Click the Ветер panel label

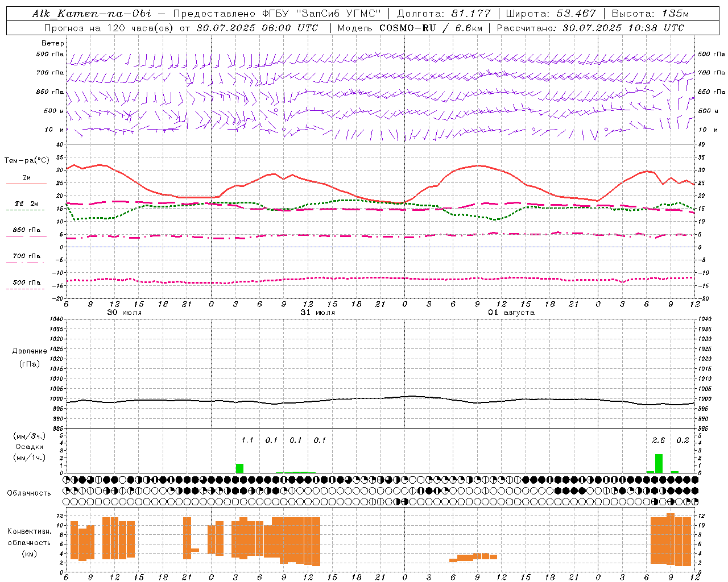53,43
